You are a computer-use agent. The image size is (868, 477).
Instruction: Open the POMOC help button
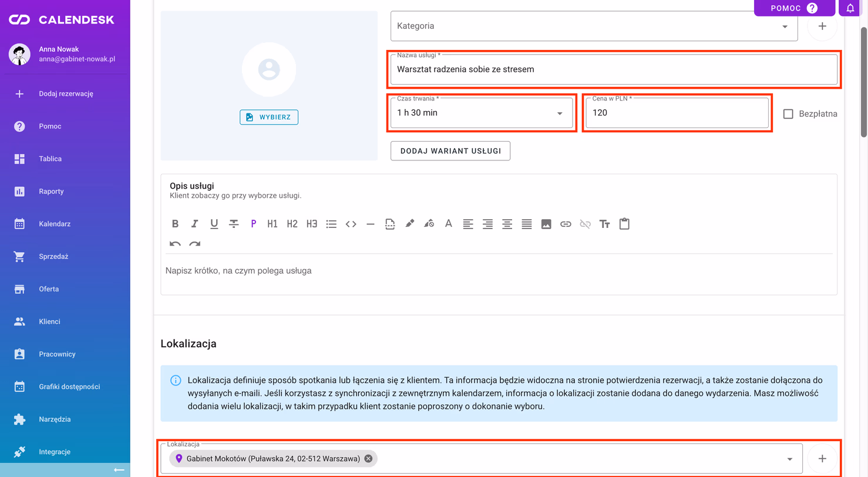pos(794,8)
